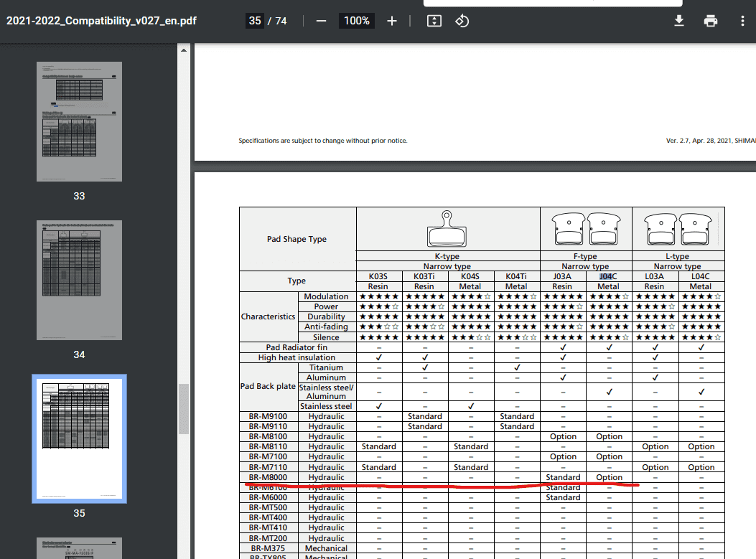Viewport: 756px width, 559px height.
Task: Select the highlighted page 35 thumbnail
Action: (x=79, y=439)
